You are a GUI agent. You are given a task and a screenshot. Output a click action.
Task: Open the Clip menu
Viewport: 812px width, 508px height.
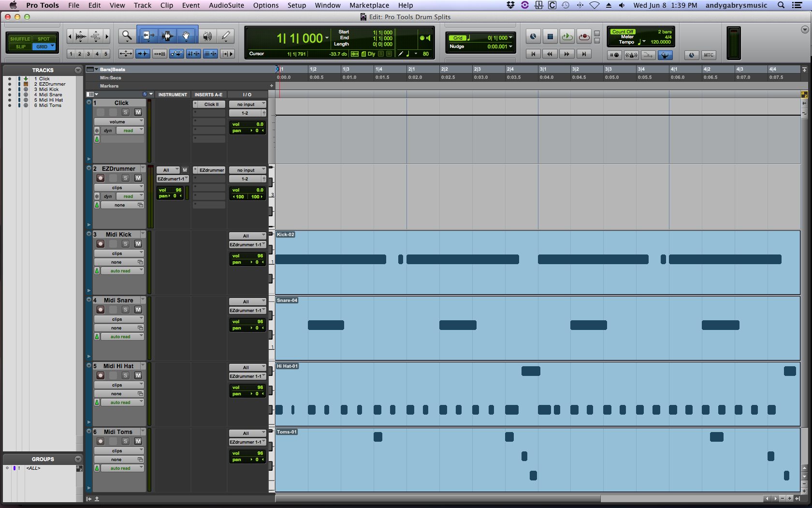click(x=167, y=5)
